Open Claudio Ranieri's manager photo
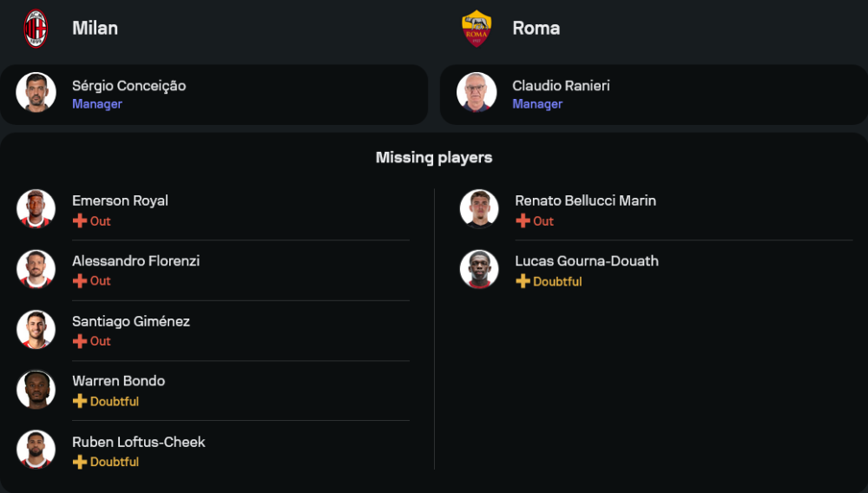 [x=477, y=92]
